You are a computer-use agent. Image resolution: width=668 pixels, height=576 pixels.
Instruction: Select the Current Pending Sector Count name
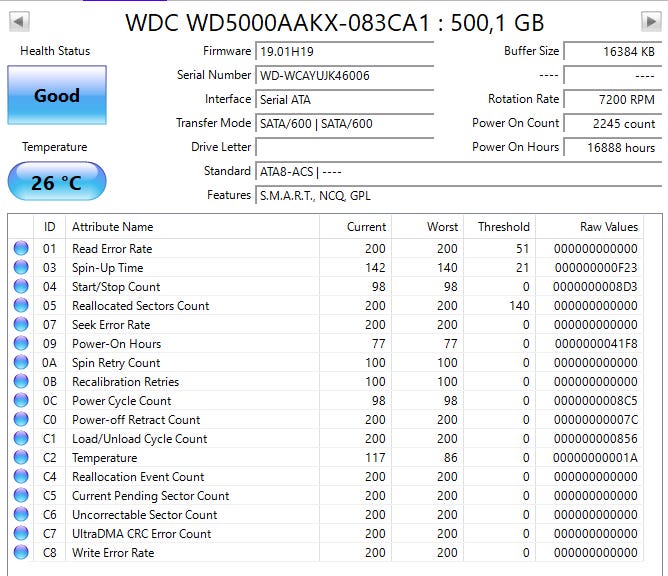click(150, 495)
